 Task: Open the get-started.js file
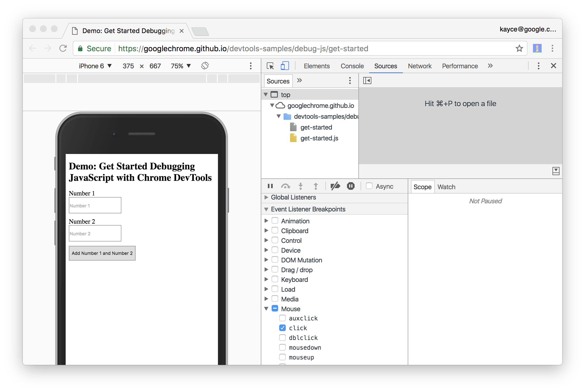pyautogui.click(x=319, y=138)
